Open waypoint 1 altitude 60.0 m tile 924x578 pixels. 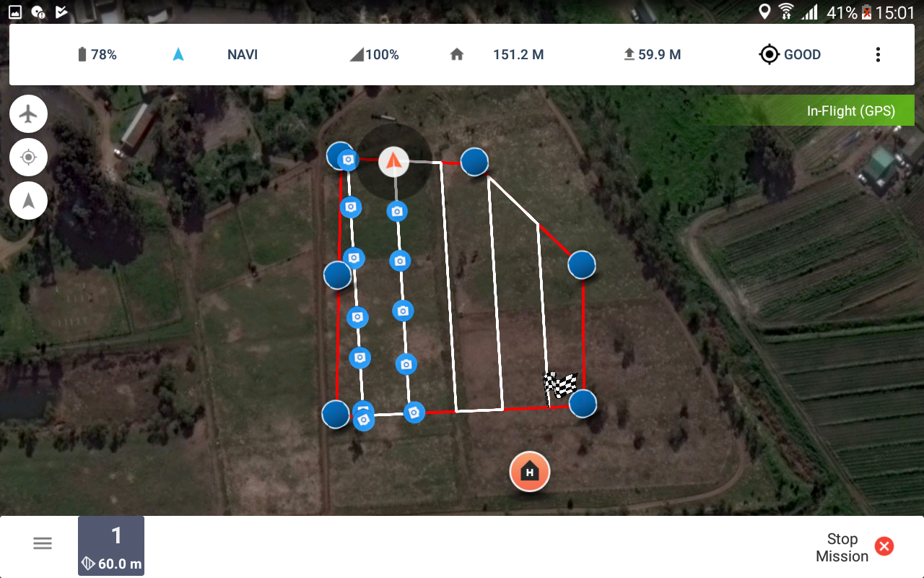coord(111,545)
